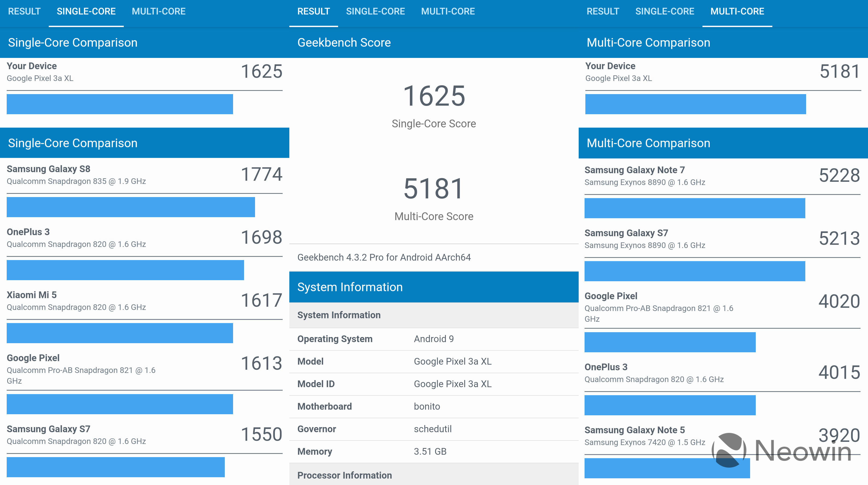Select Samsung Galaxy S7 single-core entry

[x=145, y=450]
